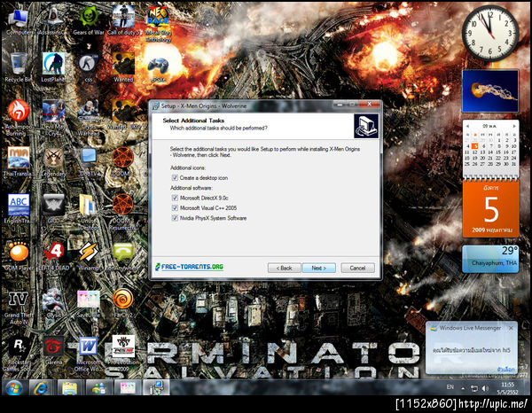
Task: Open the Unused Desktop folder icon
Action: pos(88,212)
